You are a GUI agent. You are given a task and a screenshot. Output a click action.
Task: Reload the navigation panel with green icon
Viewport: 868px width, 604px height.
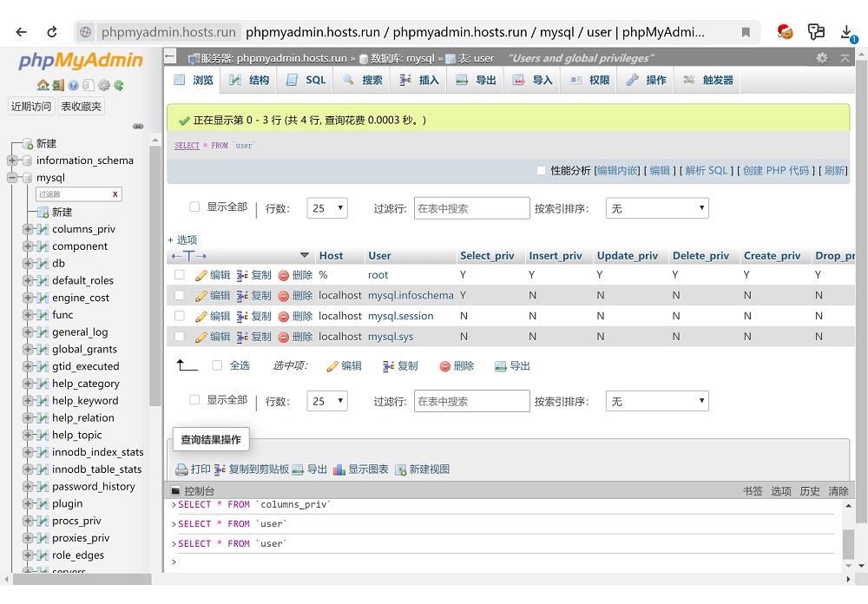118,85
